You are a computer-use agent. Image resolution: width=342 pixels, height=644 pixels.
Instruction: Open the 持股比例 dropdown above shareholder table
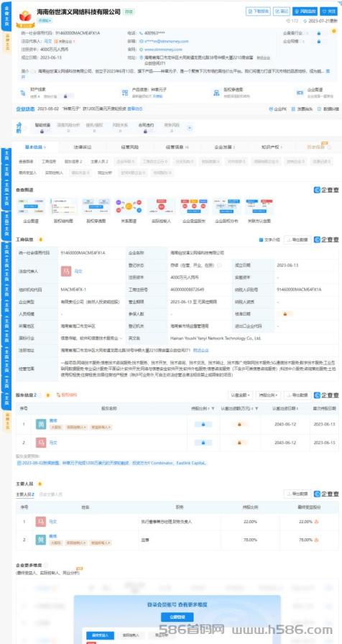268,395
